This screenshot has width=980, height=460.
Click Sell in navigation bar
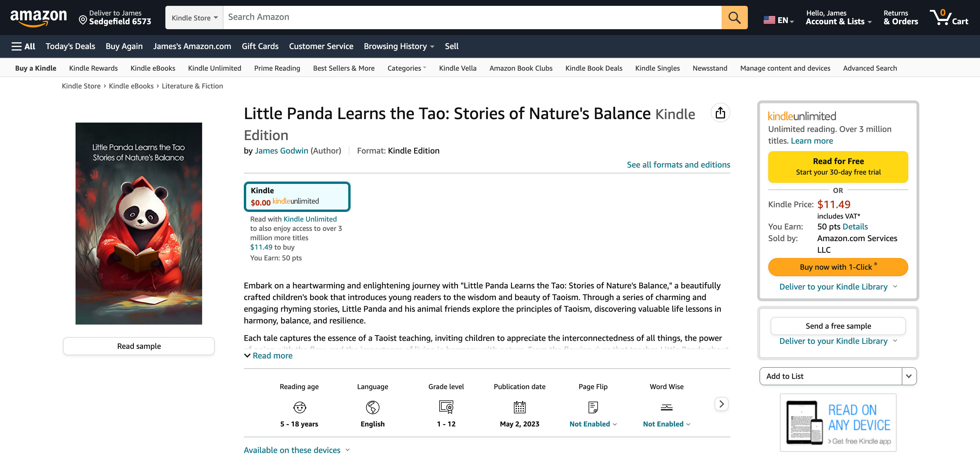(x=451, y=46)
